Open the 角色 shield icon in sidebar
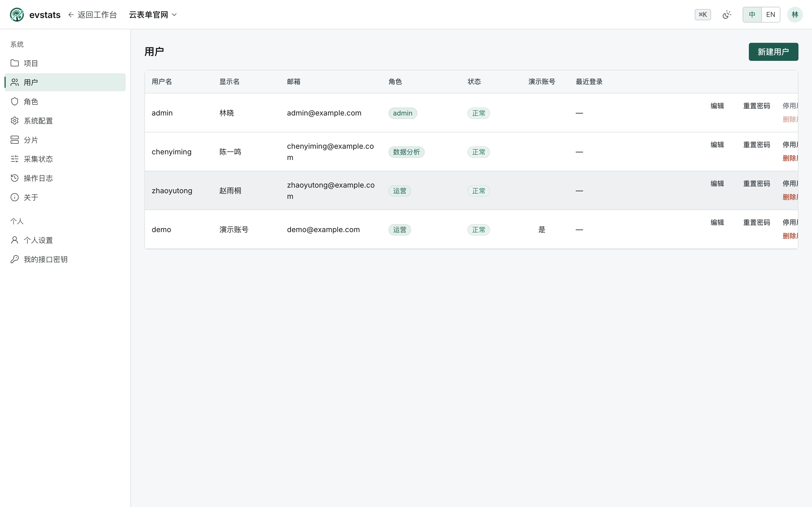 click(x=14, y=101)
